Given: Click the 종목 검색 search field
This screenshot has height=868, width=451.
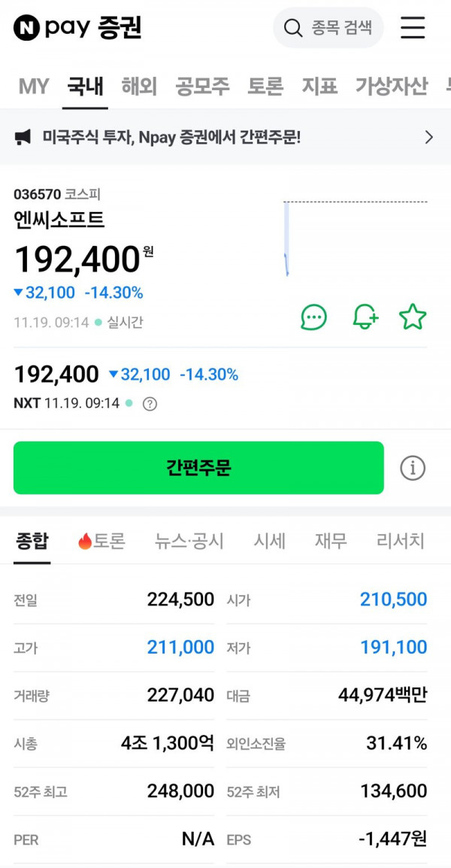Looking at the screenshot, I should tap(341, 29).
